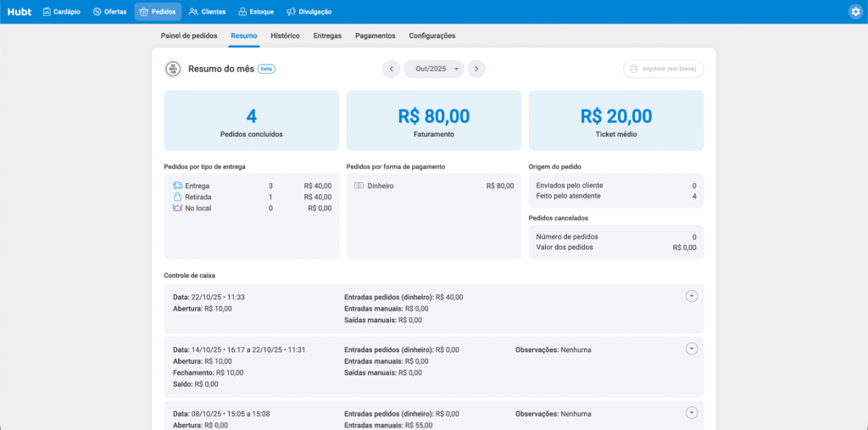868x430 pixels.
Task: Go to previous month with left arrow
Action: pyautogui.click(x=391, y=70)
